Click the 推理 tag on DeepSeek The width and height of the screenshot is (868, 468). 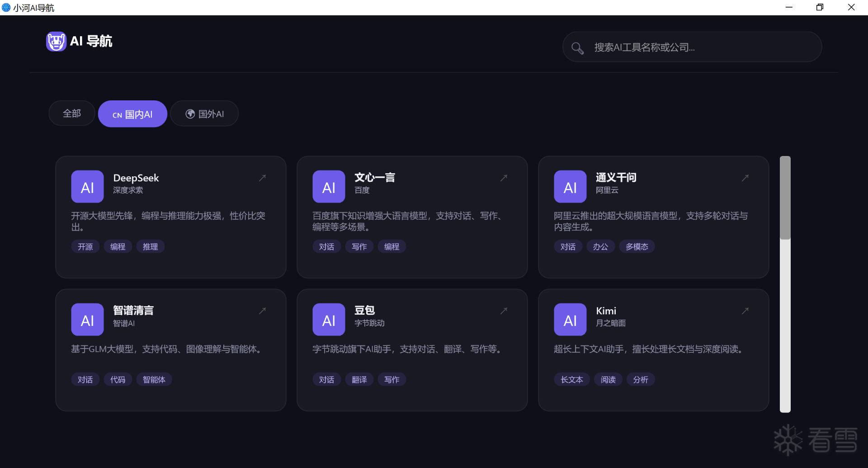[151, 246]
